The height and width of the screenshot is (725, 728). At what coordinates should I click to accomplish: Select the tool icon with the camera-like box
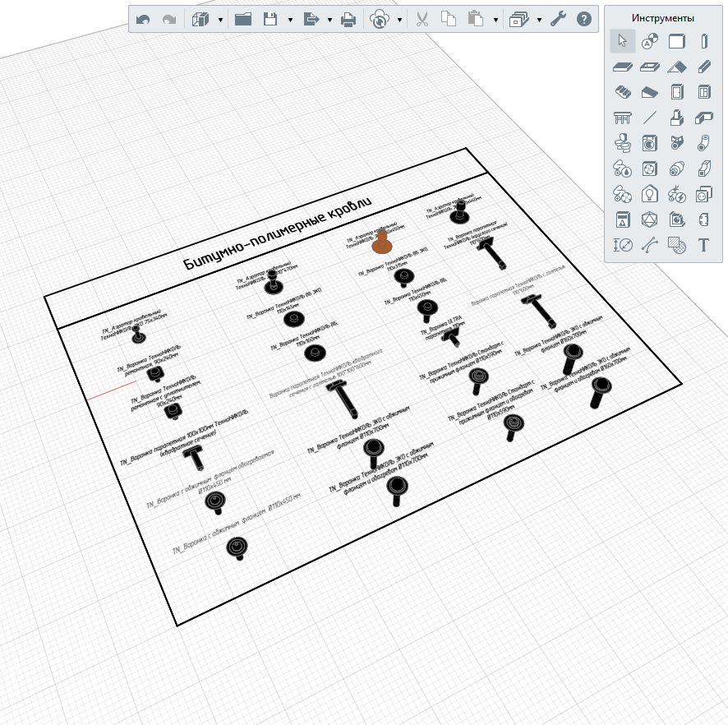pos(677,219)
